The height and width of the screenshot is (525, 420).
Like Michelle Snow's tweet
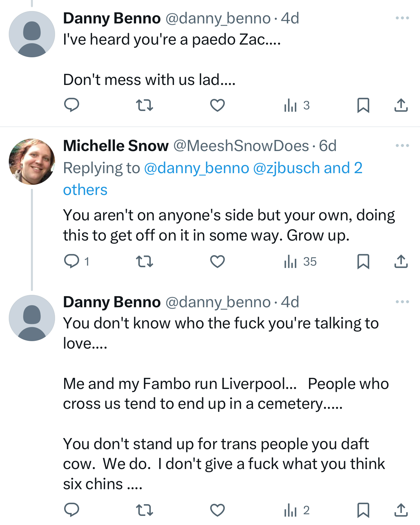pos(217,261)
